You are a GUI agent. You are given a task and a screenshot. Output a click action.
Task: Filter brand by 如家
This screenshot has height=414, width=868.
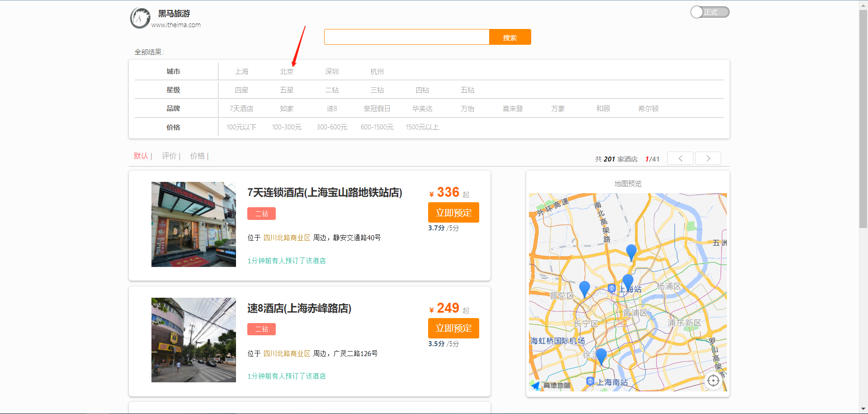point(287,109)
